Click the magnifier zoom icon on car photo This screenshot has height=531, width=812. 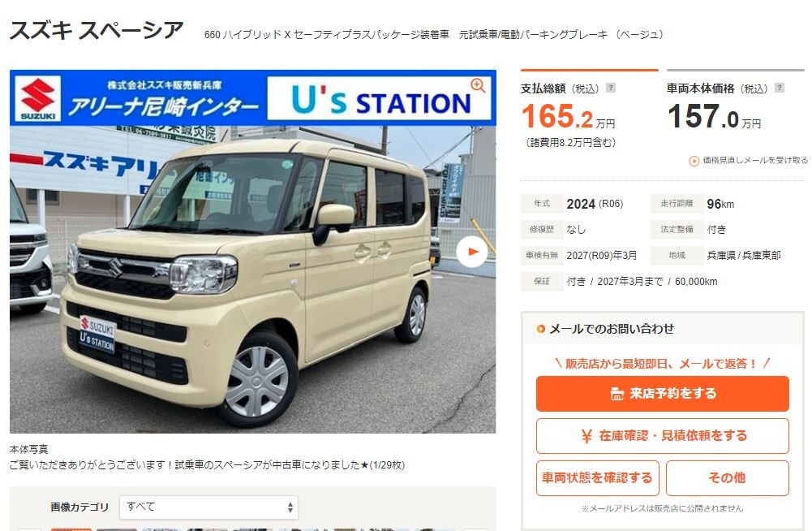pos(478,85)
